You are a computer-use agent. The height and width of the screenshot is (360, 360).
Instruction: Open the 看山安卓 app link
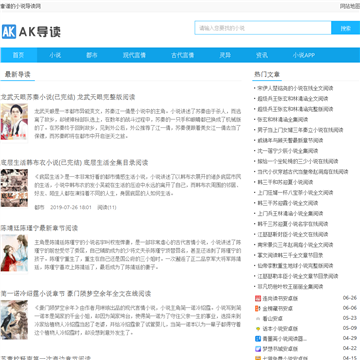[x=273, y=318]
